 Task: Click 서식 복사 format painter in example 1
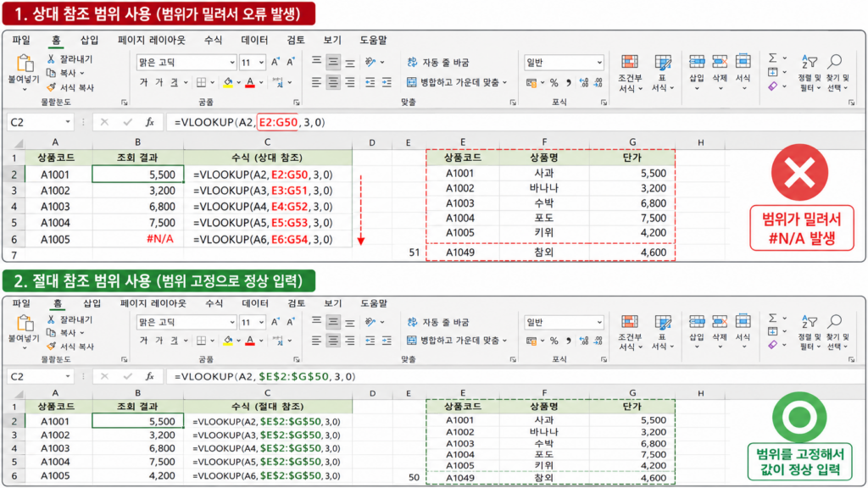(70, 87)
